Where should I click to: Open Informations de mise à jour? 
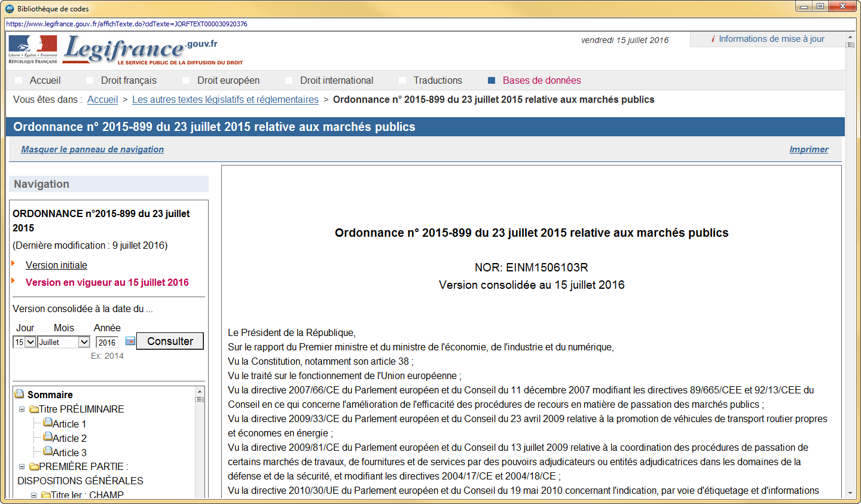771,39
